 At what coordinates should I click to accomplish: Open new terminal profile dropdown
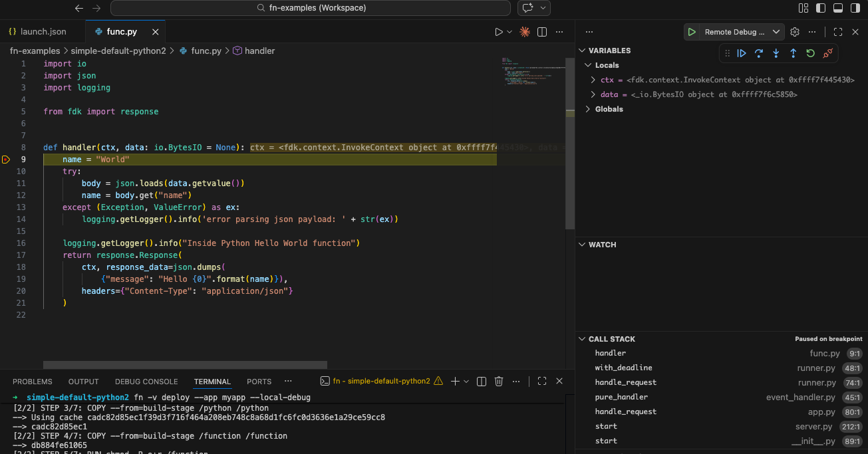click(x=466, y=382)
